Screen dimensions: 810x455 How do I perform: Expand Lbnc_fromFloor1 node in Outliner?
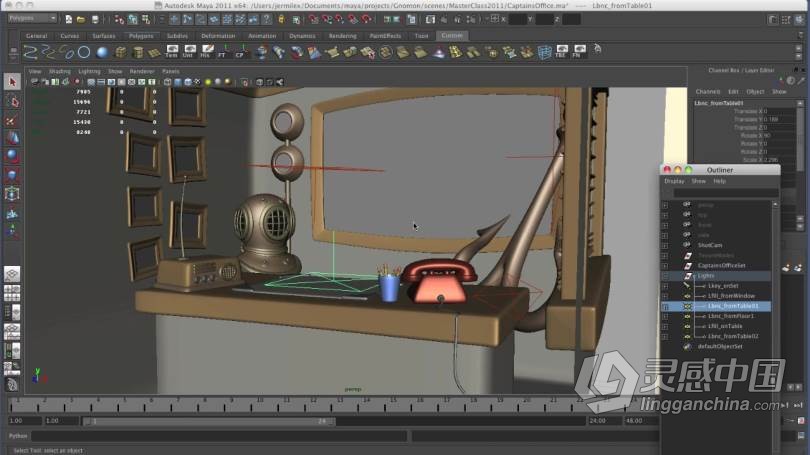coord(665,316)
